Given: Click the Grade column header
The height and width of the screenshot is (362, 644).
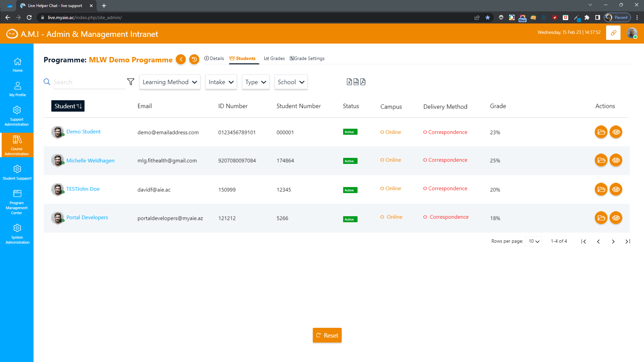Looking at the screenshot, I should (498, 106).
